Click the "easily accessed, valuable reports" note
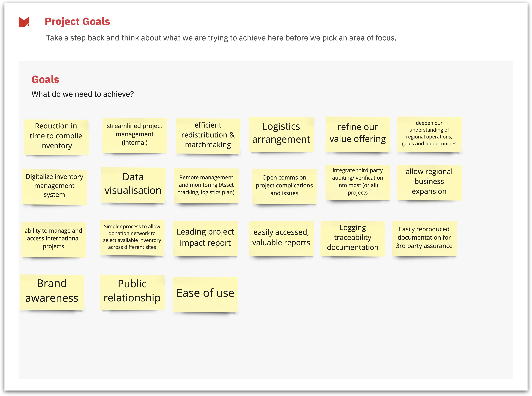The width and height of the screenshot is (532, 396). pos(281,238)
